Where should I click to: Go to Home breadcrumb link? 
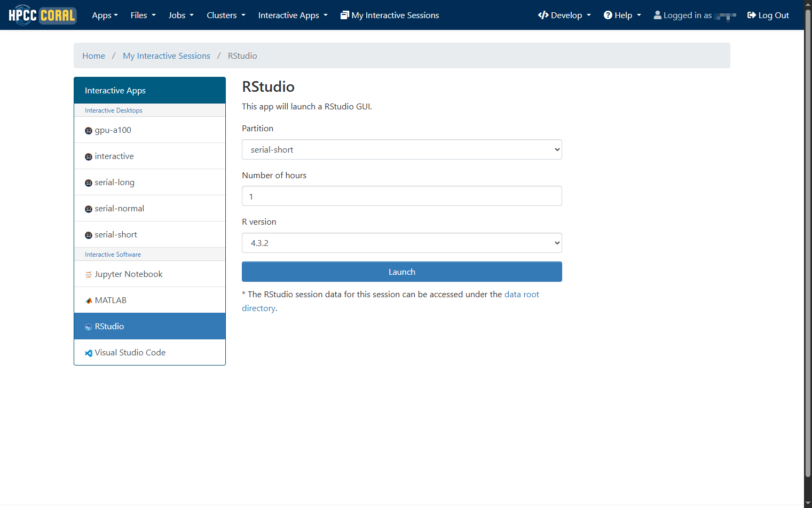(x=93, y=55)
